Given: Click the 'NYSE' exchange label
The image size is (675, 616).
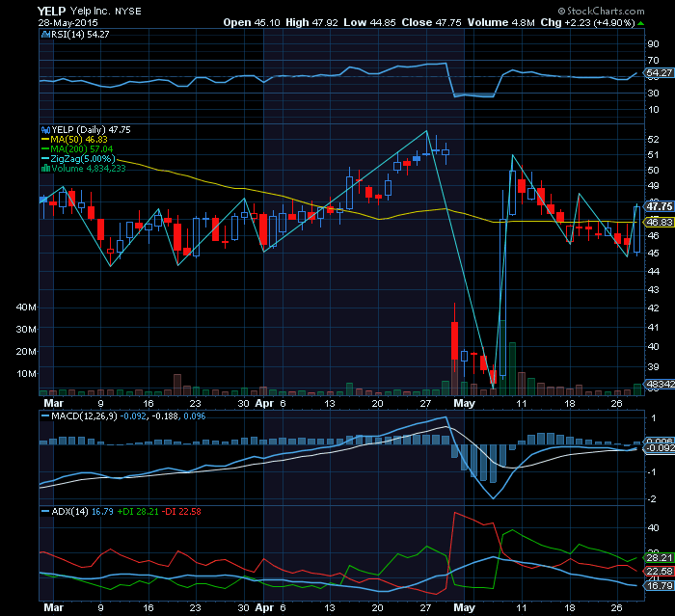Looking at the screenshot, I should point(128,12).
